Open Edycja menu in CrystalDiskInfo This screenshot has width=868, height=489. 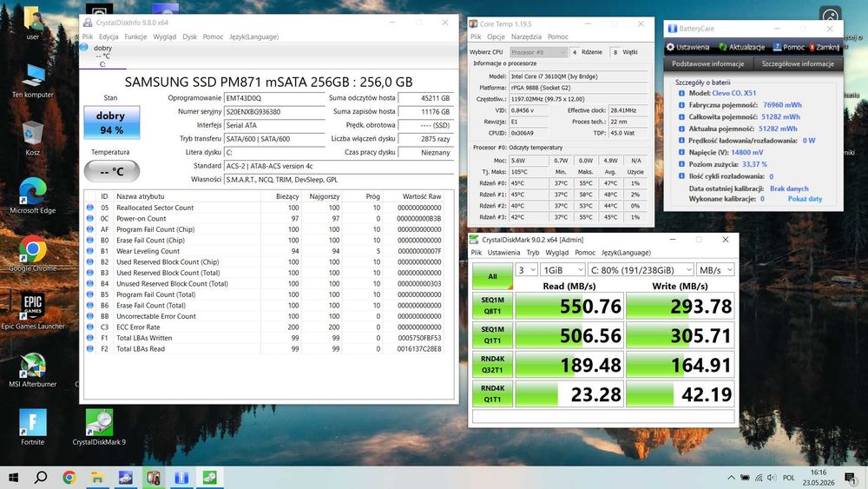pyautogui.click(x=108, y=36)
